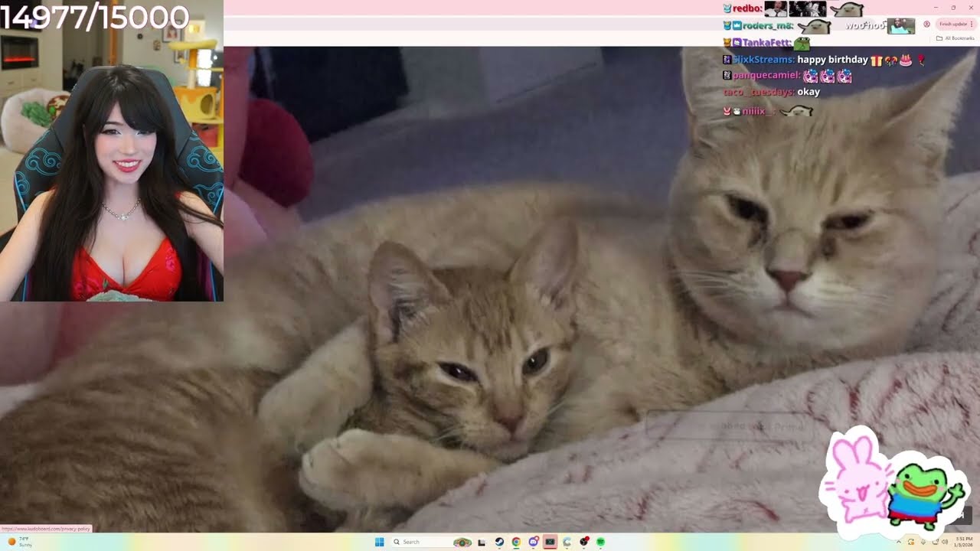Screen dimensions: 980x551
Task: Minimize the Chrome window
Action: pyautogui.click(x=935, y=7)
